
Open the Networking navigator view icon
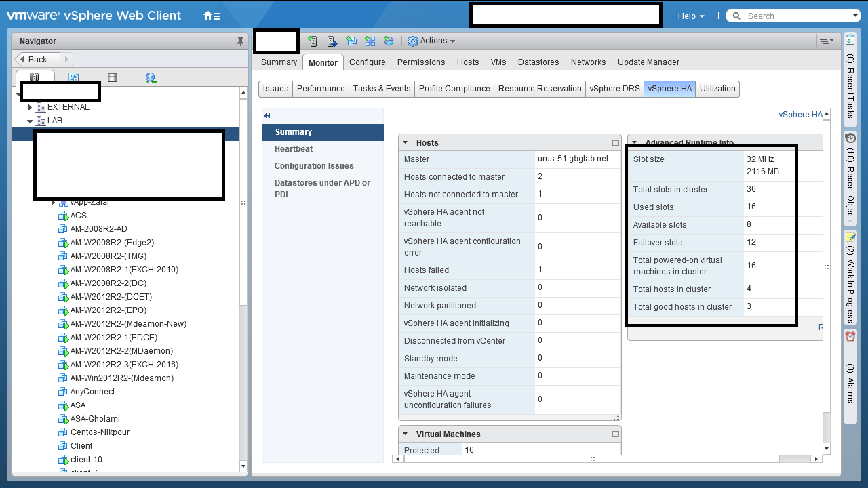coord(151,78)
